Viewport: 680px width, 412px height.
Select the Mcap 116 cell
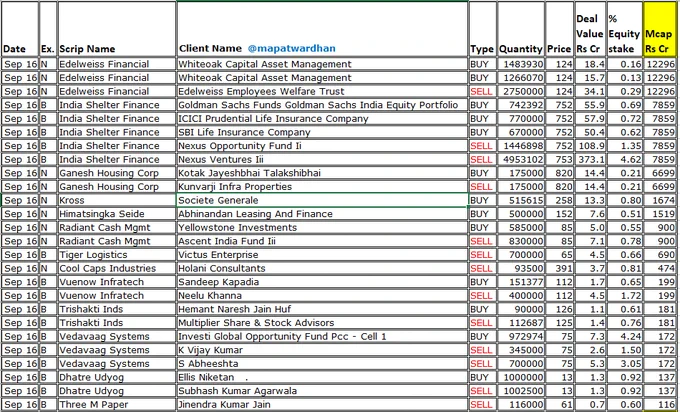tap(660, 405)
